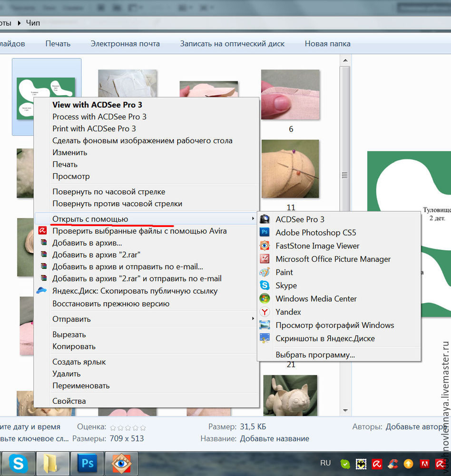Viewport: 451px width, 476px height.
Task: Select Print with ACDSee Pro 3
Action: coord(146,129)
